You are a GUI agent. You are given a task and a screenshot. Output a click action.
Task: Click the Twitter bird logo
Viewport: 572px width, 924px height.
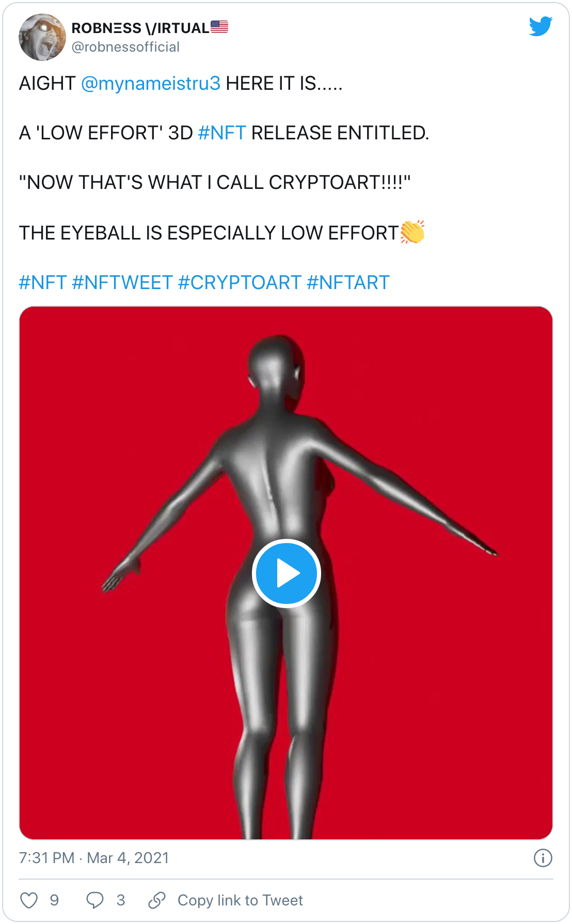pos(541,26)
